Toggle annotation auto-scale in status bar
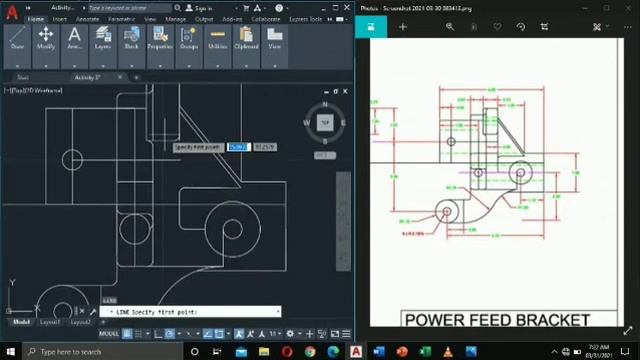The height and width of the screenshot is (360, 640). (x=250, y=334)
